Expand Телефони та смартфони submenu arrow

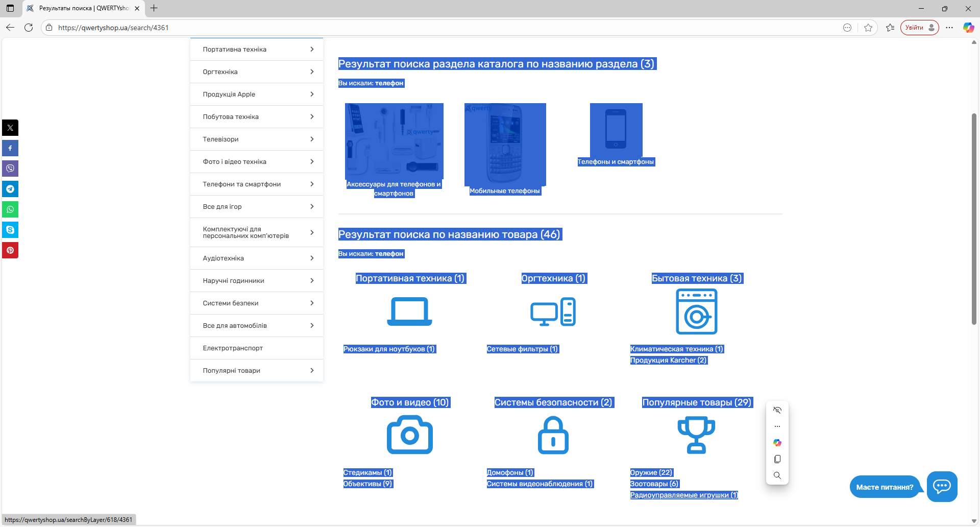tap(312, 184)
